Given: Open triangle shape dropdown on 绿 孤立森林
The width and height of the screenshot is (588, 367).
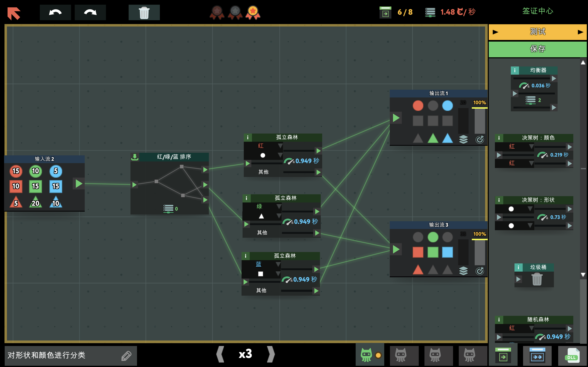Looking at the screenshot, I should 279,216.
